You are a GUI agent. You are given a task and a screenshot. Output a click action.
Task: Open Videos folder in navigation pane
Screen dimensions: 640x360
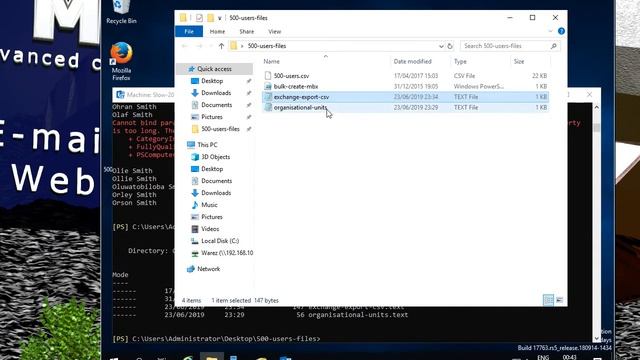[210, 229]
